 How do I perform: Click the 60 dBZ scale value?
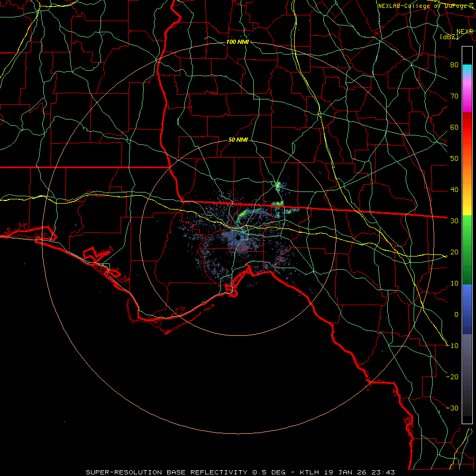454,127
